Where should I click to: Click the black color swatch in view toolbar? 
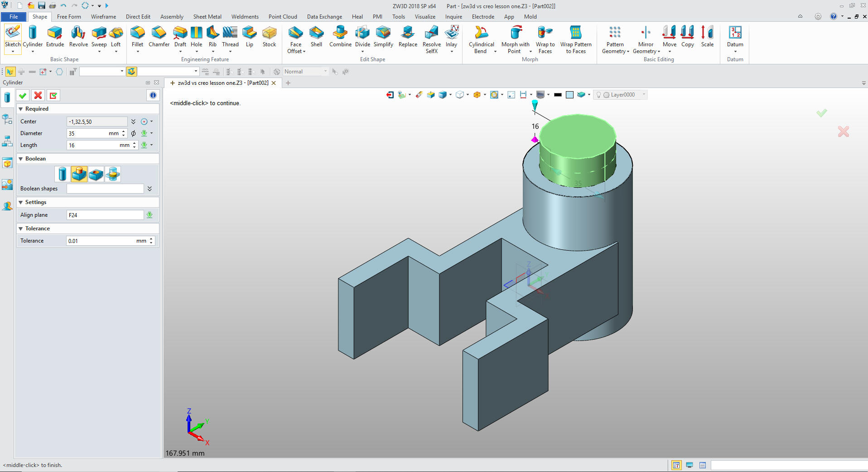coord(558,95)
